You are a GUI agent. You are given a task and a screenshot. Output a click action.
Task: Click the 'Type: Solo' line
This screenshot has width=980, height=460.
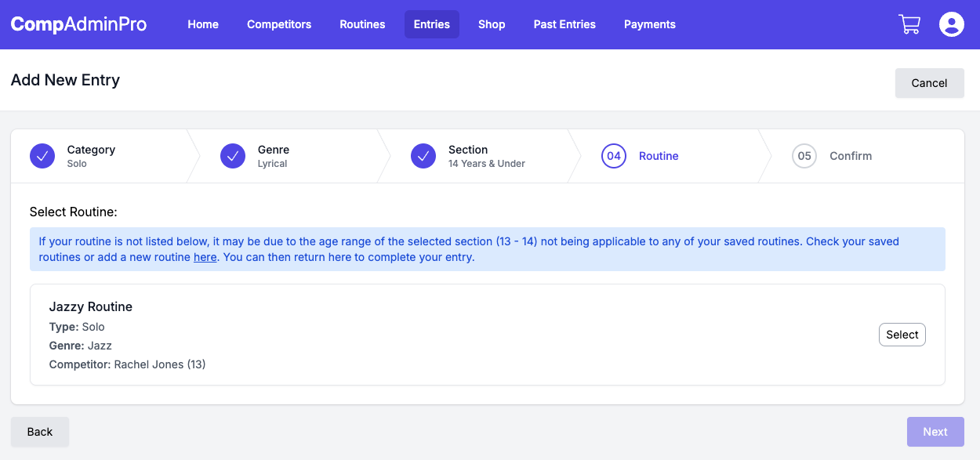point(77,327)
